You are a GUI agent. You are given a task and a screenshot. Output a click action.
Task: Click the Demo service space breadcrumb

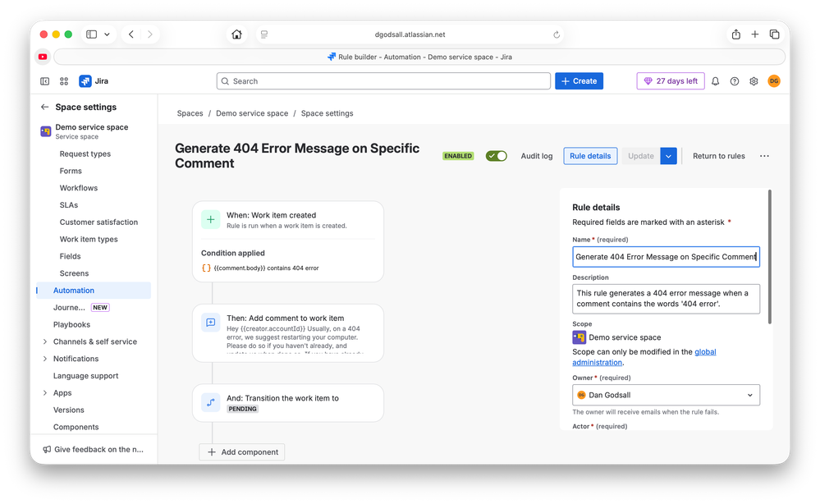coord(252,113)
